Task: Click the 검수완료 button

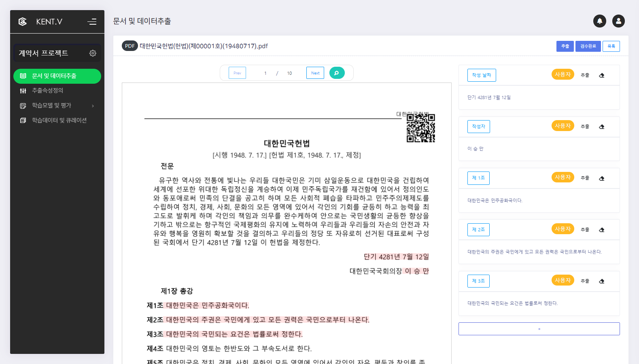Action: 588,46
